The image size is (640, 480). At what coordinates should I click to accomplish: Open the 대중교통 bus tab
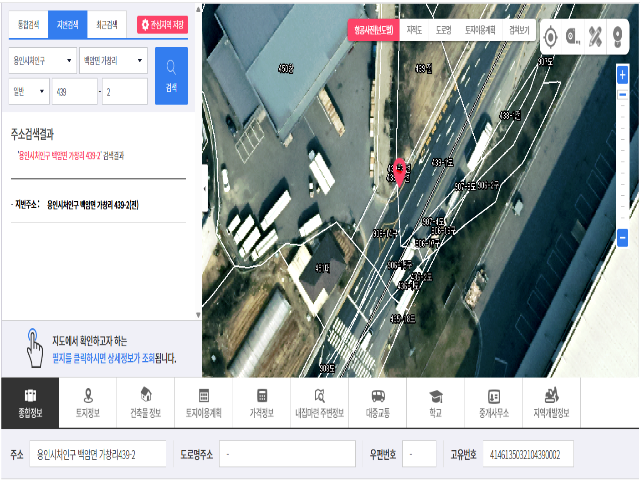tap(378, 404)
